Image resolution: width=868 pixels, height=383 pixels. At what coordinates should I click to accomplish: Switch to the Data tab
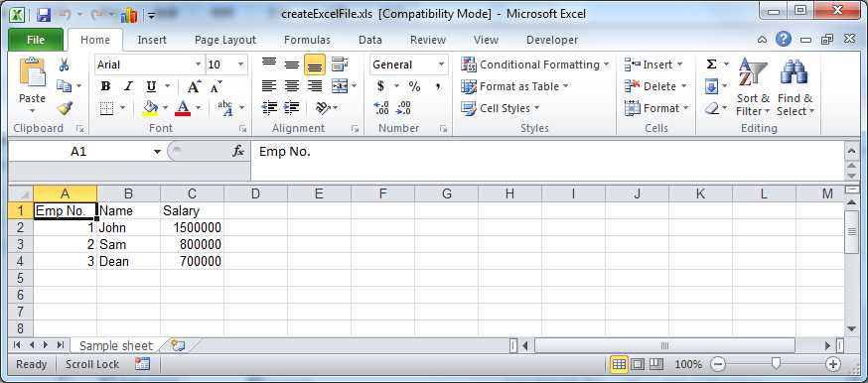[x=370, y=40]
